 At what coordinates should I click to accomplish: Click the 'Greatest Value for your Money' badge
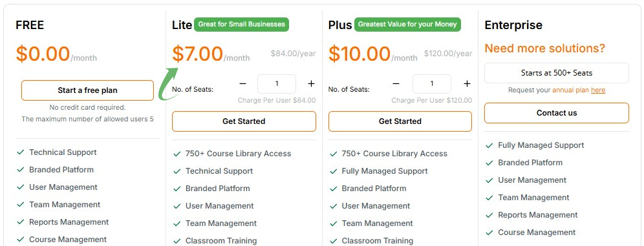coord(407,24)
